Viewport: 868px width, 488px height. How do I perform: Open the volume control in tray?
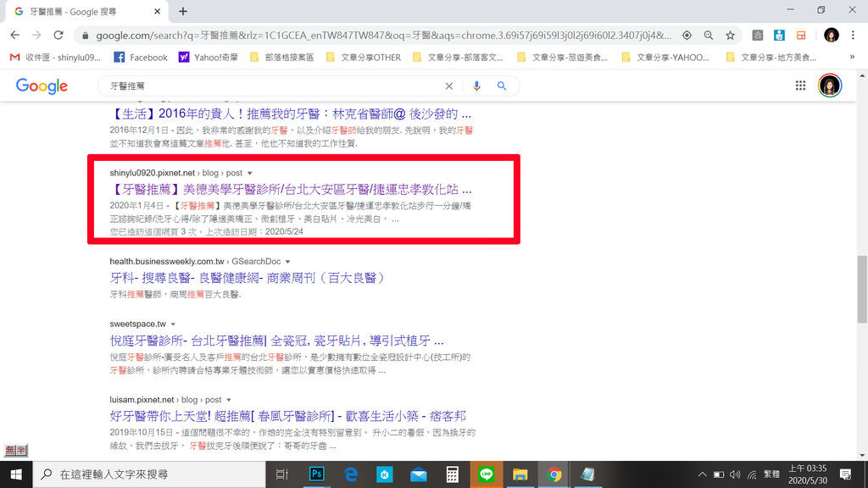[735, 474]
